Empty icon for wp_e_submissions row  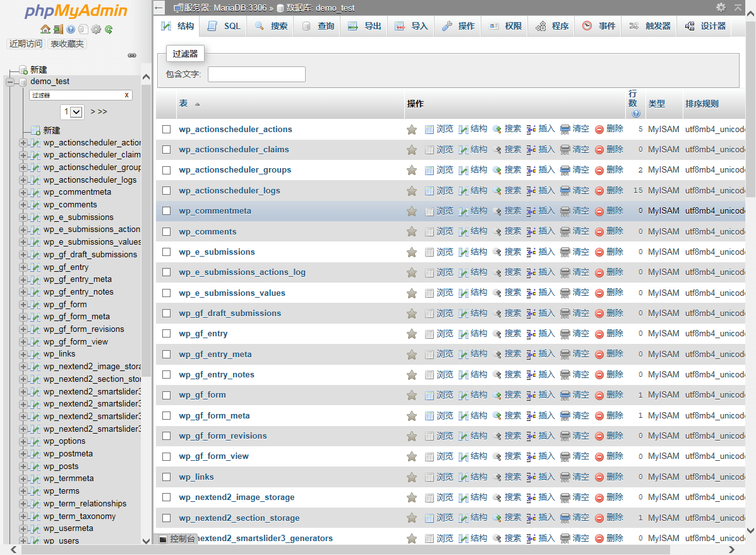(x=565, y=252)
